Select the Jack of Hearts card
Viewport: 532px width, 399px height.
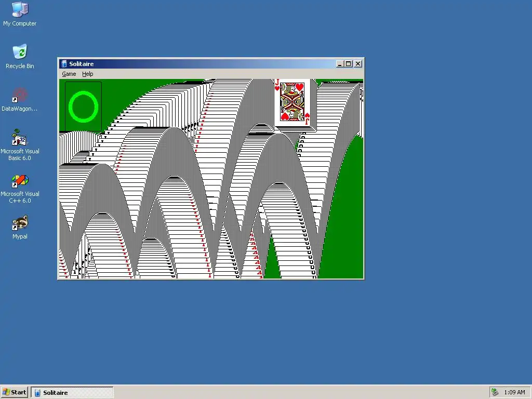[x=292, y=103]
